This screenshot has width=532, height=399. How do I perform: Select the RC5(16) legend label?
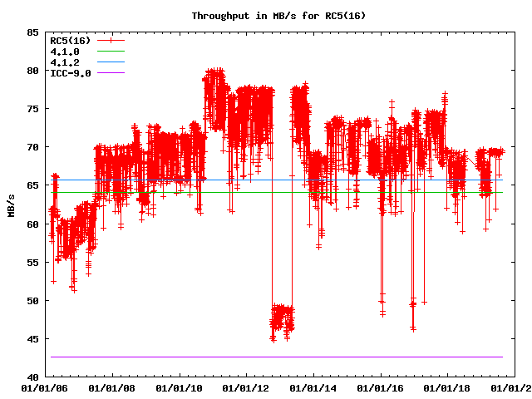tap(71, 40)
